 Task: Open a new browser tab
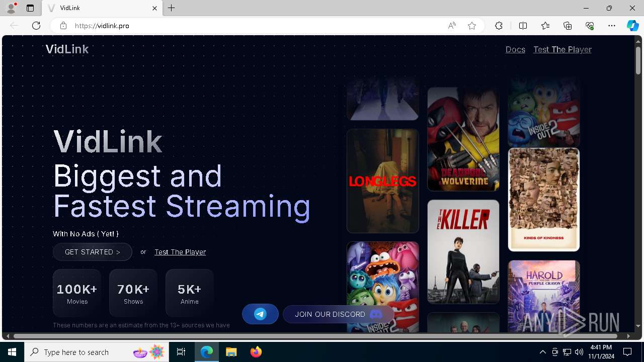pyautogui.click(x=172, y=8)
